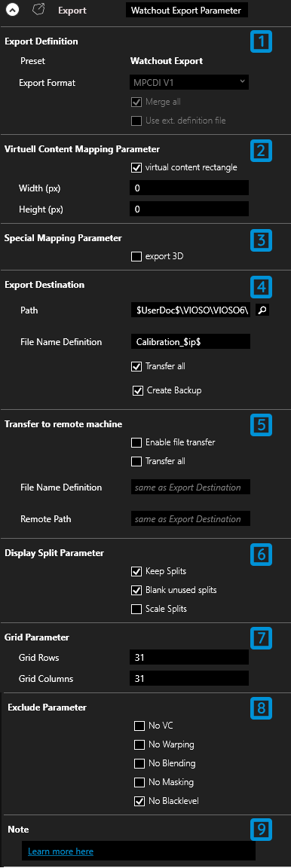Click the blue number 9 annotation marker
The image size is (291, 868).
tap(262, 830)
